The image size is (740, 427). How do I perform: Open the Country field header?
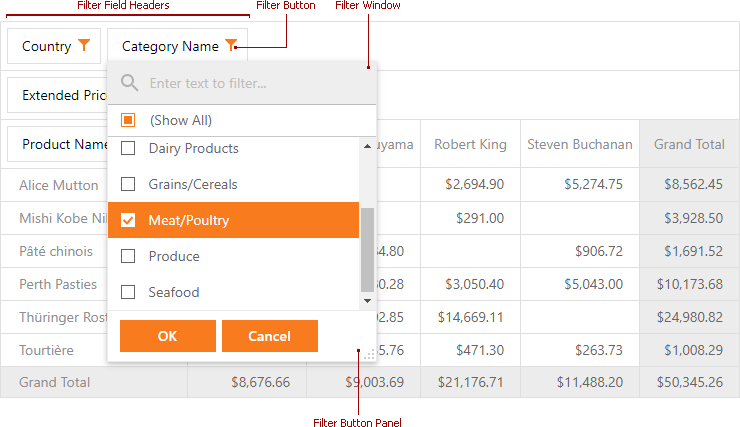coord(47,46)
